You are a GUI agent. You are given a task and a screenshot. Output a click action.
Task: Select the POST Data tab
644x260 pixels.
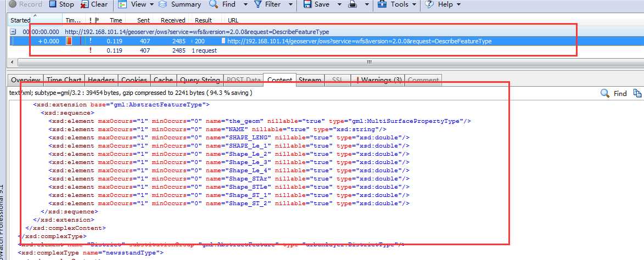[244, 80]
